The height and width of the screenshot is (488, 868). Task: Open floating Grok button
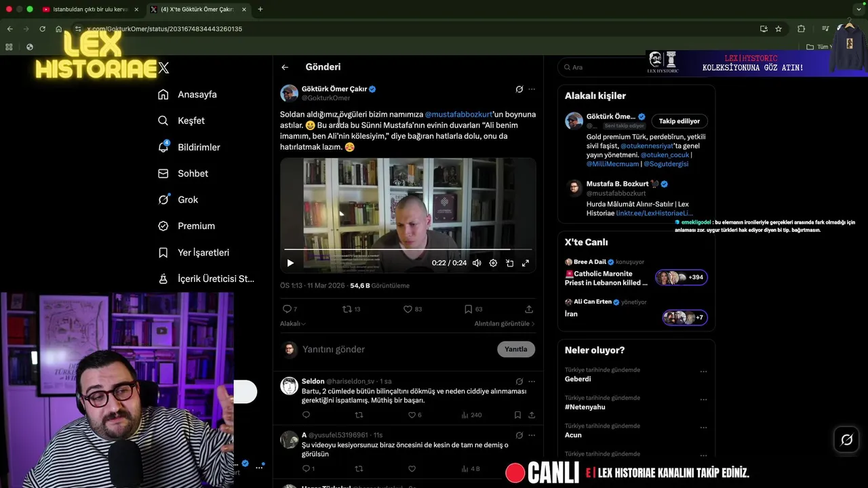(847, 440)
